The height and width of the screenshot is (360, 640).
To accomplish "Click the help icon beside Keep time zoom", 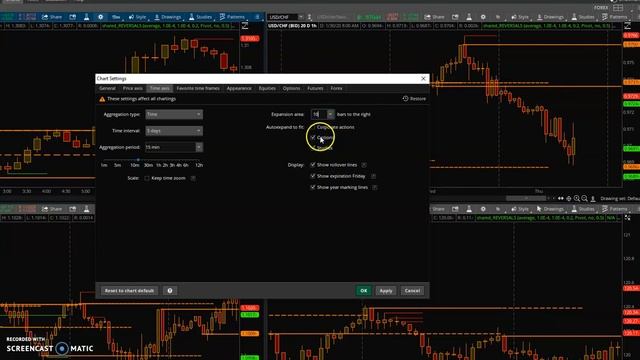I will (193, 178).
